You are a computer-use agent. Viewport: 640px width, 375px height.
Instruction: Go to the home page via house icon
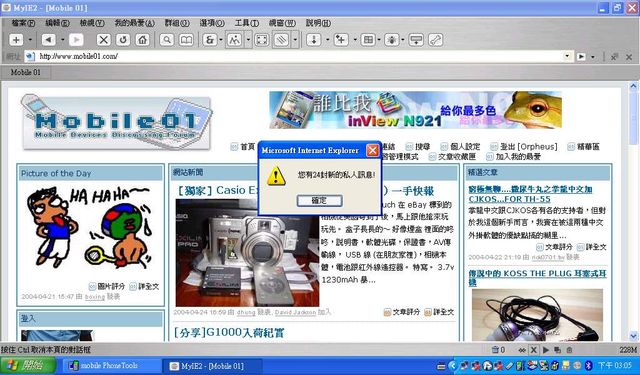coord(142,40)
